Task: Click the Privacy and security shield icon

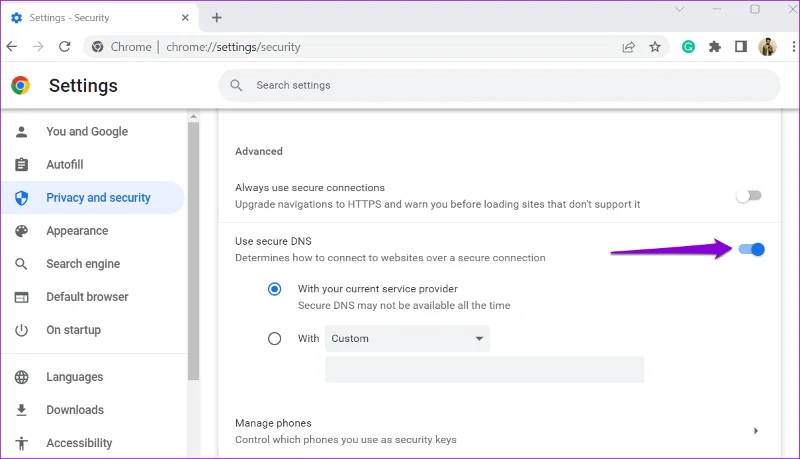Action: tap(21, 198)
